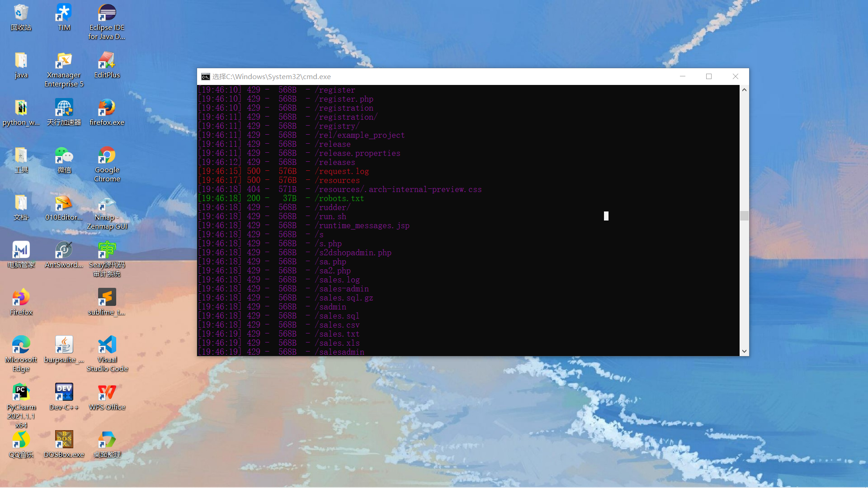This screenshot has width=868, height=488.
Task: Click the Google Chrome desktop shortcut
Action: (107, 156)
